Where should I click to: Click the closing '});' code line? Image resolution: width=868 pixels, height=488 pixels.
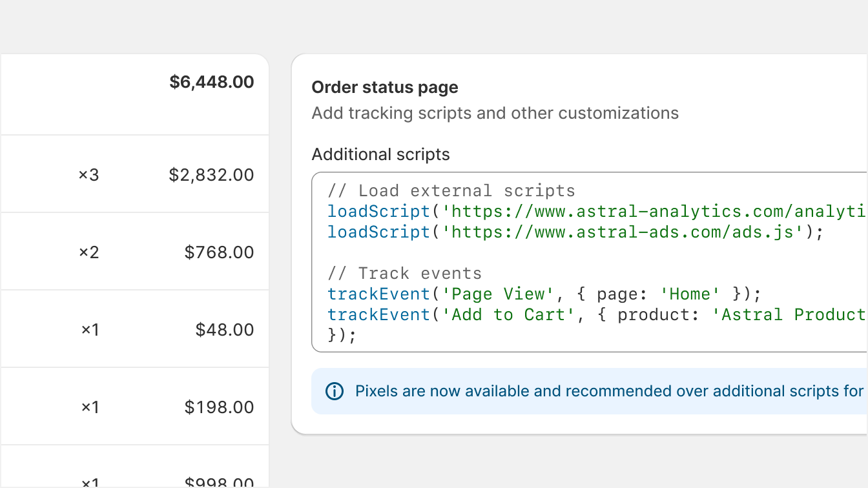point(342,335)
